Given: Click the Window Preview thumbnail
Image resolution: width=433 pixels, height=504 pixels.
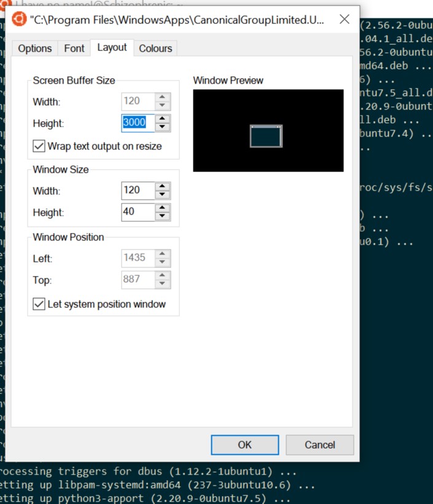Looking at the screenshot, I should (x=268, y=130).
